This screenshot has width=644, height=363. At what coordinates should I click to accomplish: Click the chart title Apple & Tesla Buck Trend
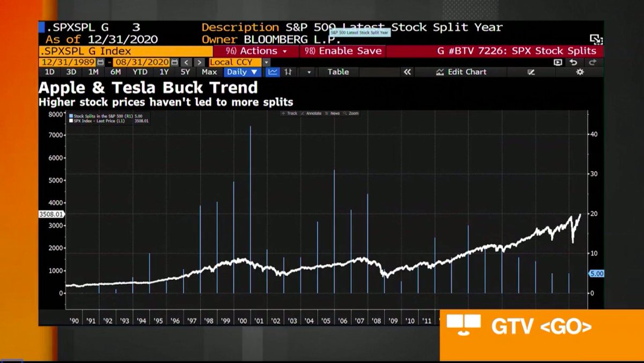[148, 88]
